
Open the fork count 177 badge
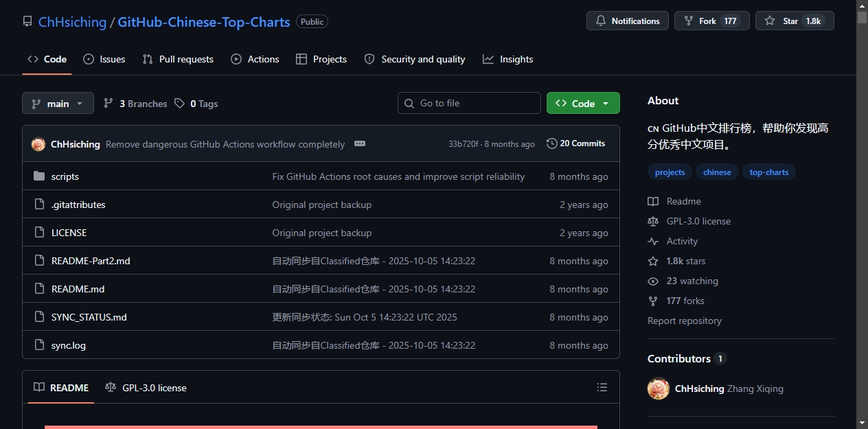(x=731, y=21)
